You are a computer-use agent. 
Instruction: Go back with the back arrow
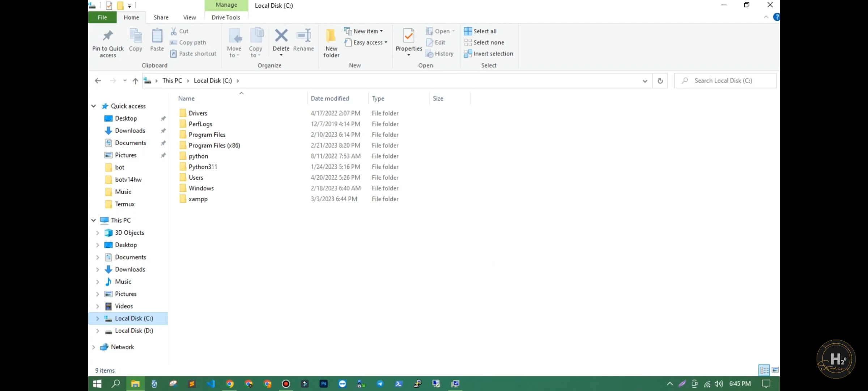coord(98,81)
